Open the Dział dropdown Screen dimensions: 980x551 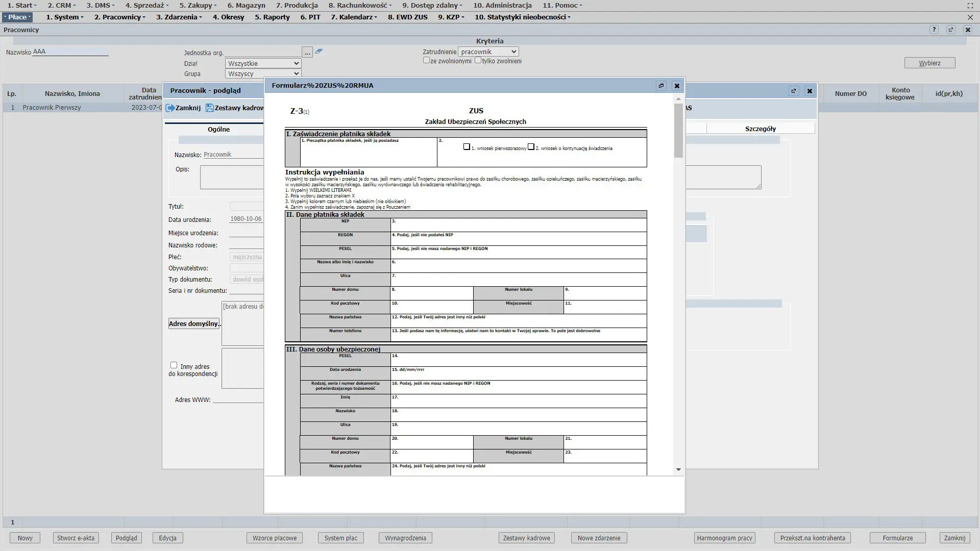coord(263,64)
